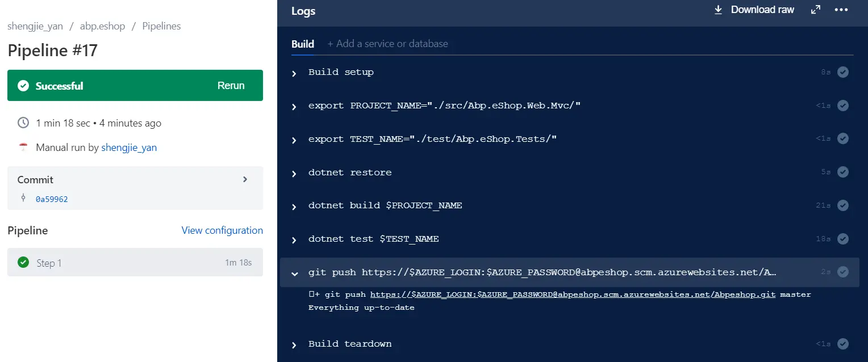Click the Build setup success checkmark
This screenshot has height=362, width=868.
point(843,72)
